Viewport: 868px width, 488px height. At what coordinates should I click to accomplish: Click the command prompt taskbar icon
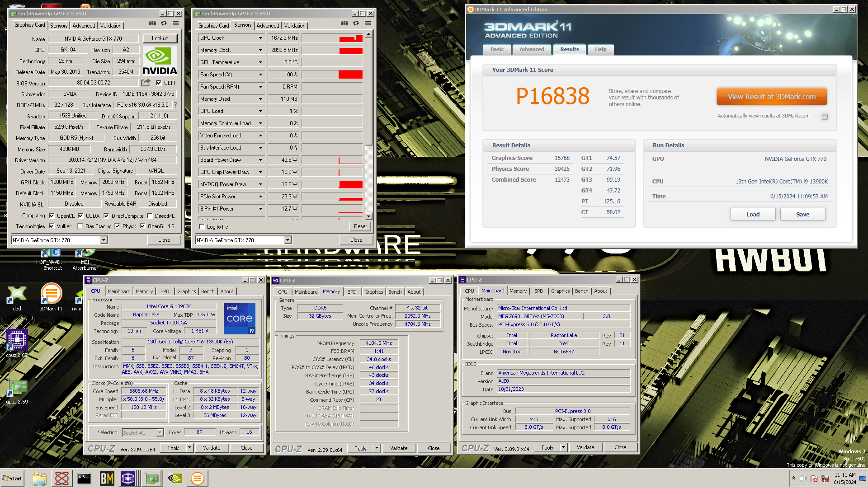coord(84,479)
